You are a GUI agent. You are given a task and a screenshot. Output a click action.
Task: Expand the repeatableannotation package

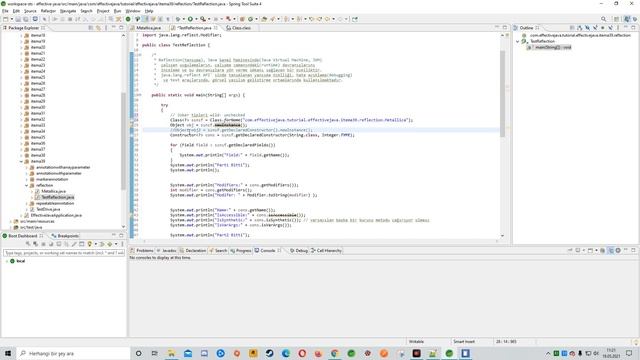pos(27,203)
